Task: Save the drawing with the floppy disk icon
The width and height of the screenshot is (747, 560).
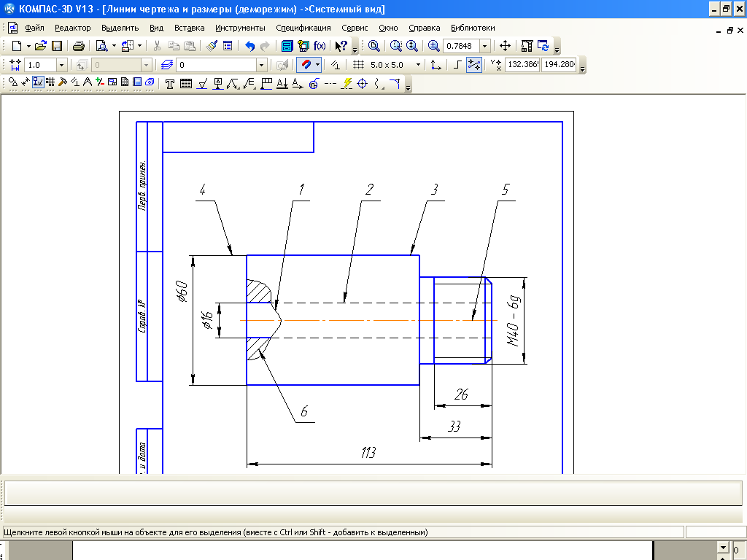Action: 57,46
